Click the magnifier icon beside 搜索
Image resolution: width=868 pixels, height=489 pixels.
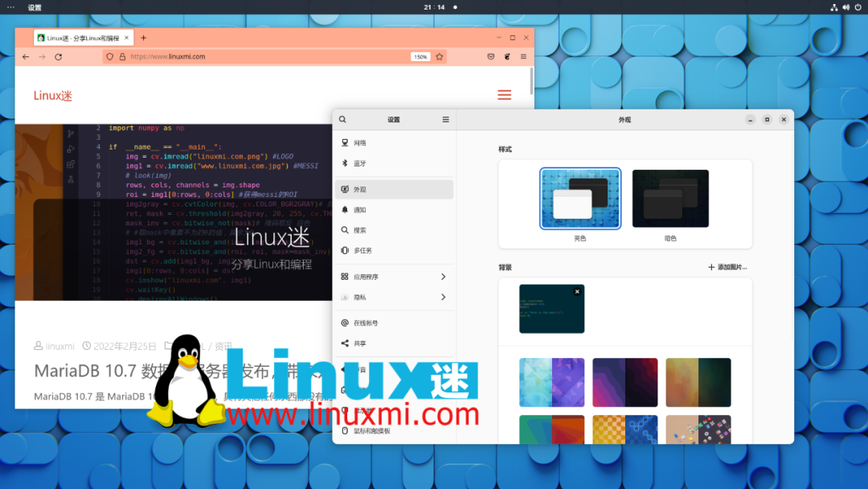tap(345, 230)
